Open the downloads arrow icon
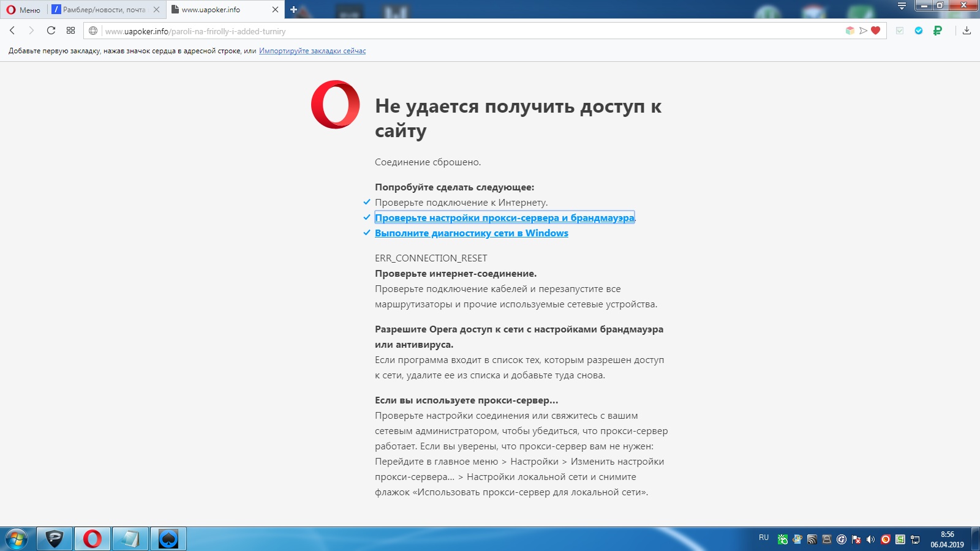Image resolution: width=980 pixels, height=551 pixels. 967,31
